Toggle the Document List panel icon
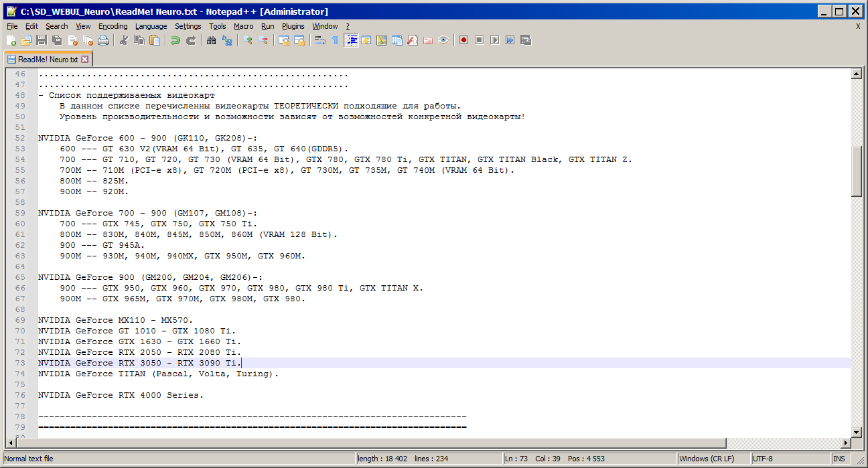This screenshot has width=868, height=468. click(397, 40)
